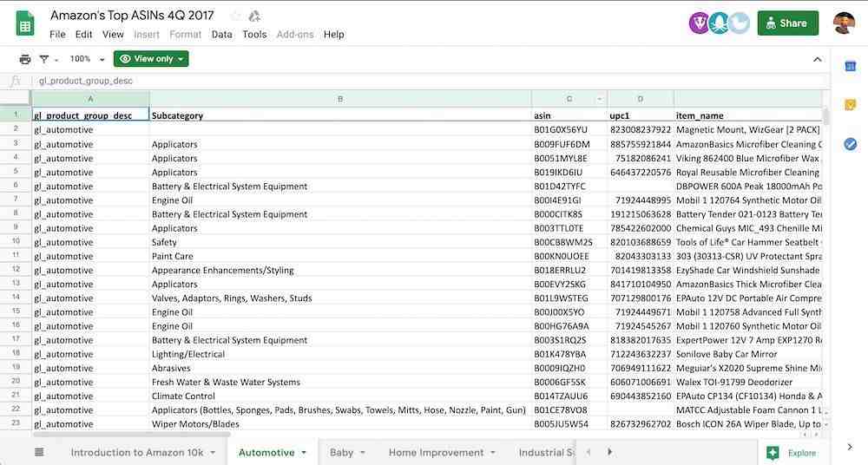Select the Valves, Adaptors, Rings, Washers, Studs cell
This screenshot has height=465, width=868.
click(340, 298)
